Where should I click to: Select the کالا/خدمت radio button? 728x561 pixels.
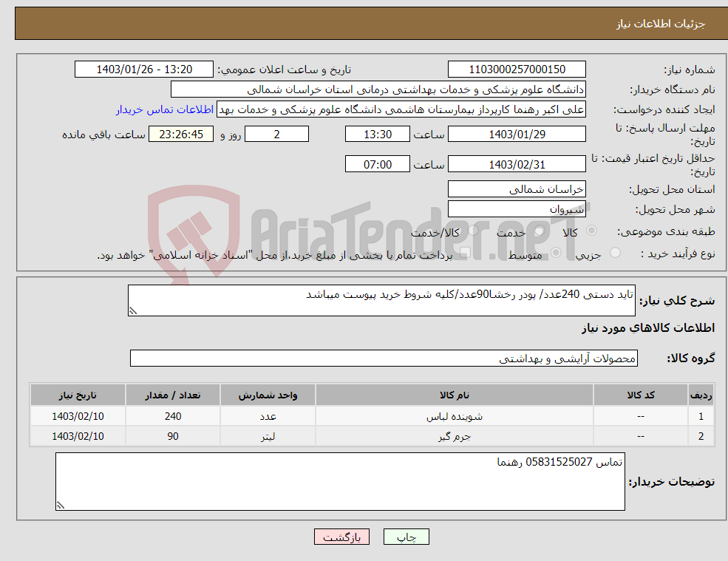(473, 231)
